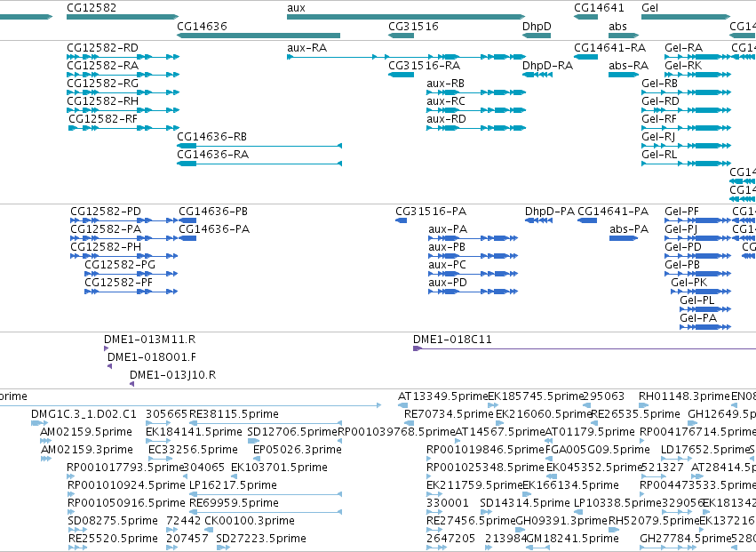
Task: Select transcript CG12582-RA
Action: click(x=123, y=75)
